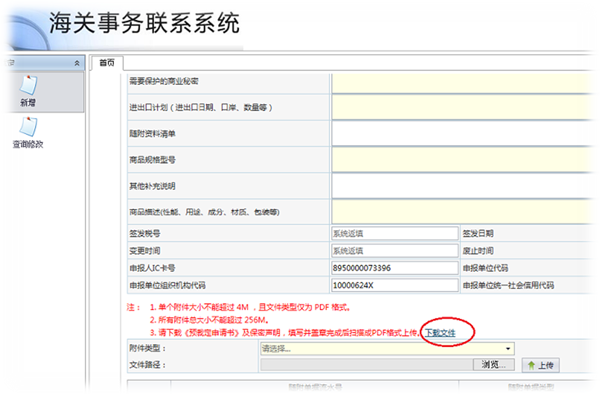This screenshot has height=394, width=600.
Task: Click the 其他补充说明 input field
Action: coord(463,186)
